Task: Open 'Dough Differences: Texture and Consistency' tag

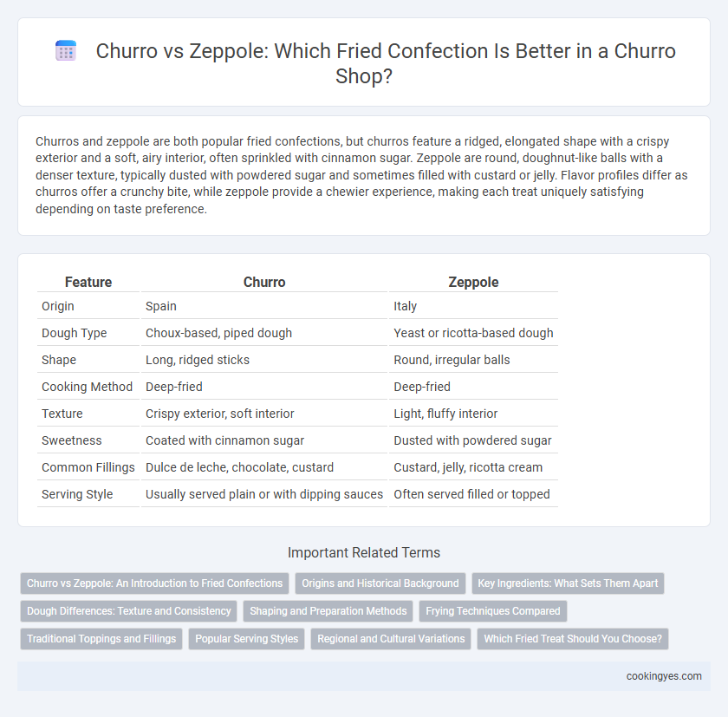Action: (128, 611)
